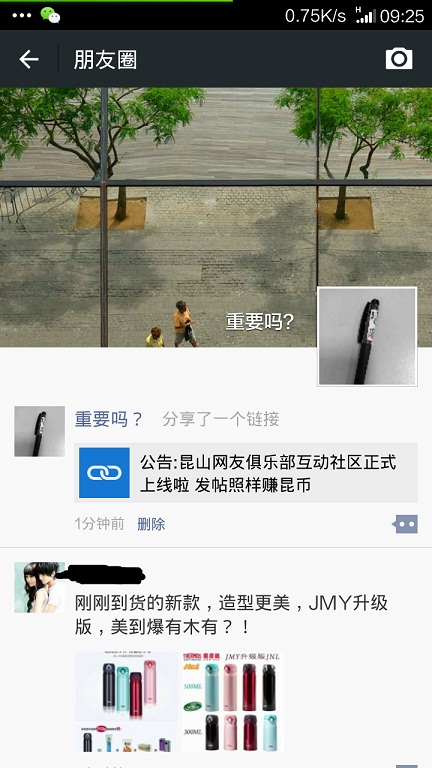This screenshot has width=432, height=768.
Task: Tap the redacted name of second poster
Action: [105, 574]
